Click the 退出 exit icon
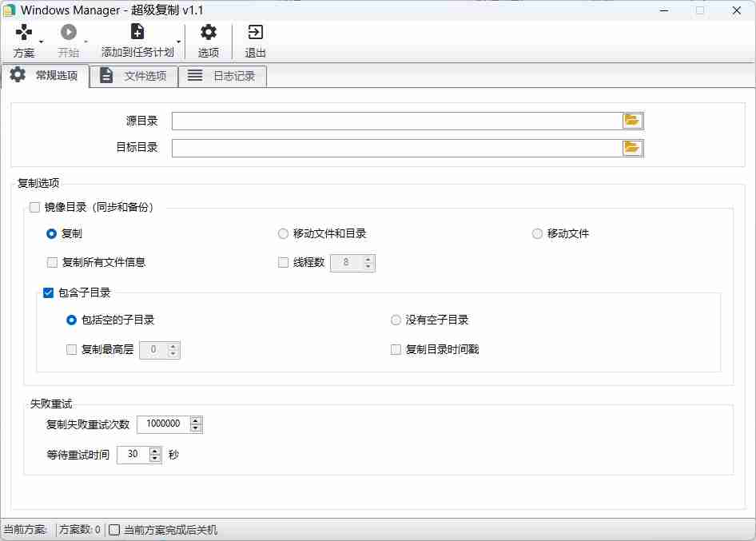Screen dimensions: 756x541 click(x=255, y=33)
